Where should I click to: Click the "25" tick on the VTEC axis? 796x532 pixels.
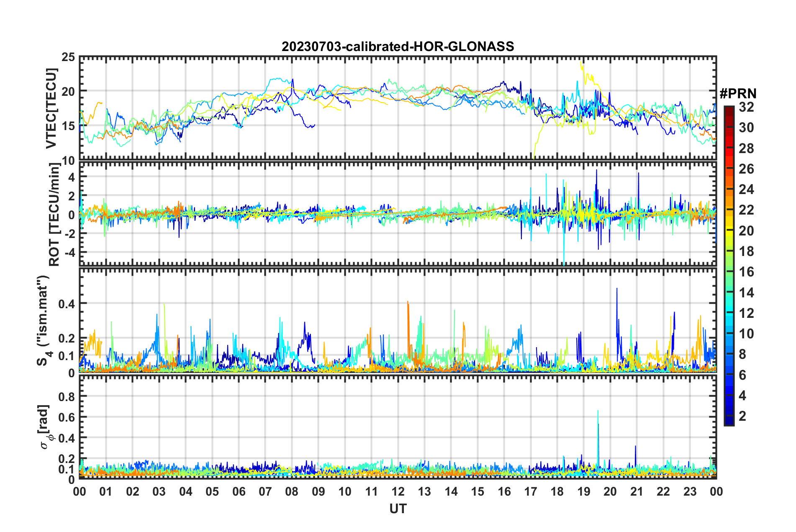coord(68,57)
